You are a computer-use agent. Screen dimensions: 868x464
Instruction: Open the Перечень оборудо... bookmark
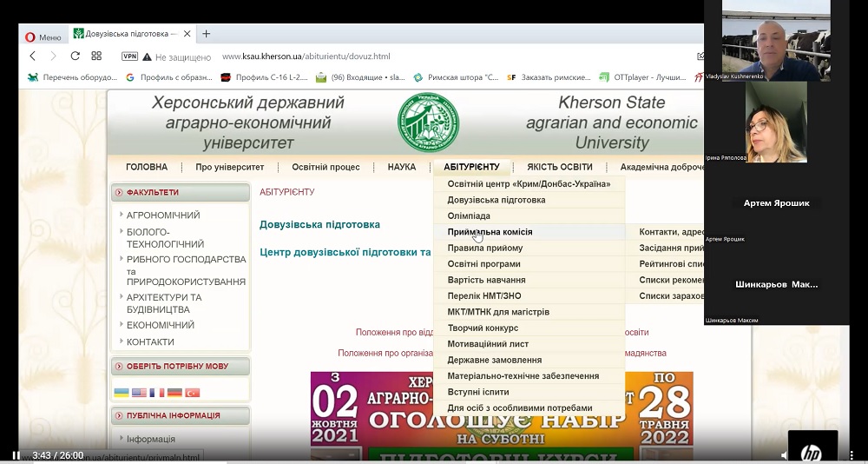73,77
